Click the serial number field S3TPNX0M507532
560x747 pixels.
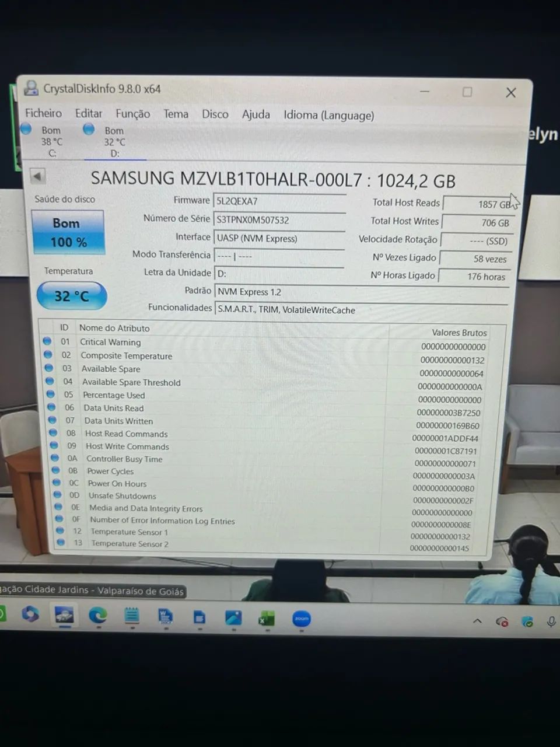(279, 220)
